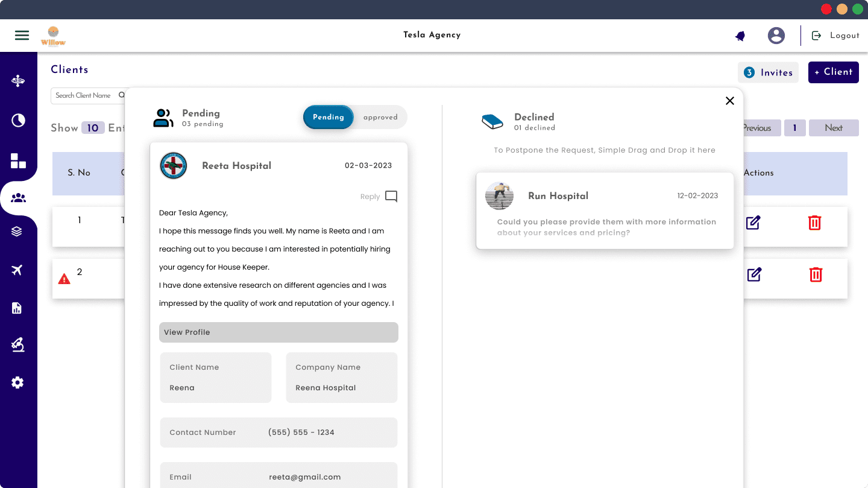Image resolution: width=868 pixels, height=488 pixels.
Task: Click View Profile bar
Action: coord(278,332)
